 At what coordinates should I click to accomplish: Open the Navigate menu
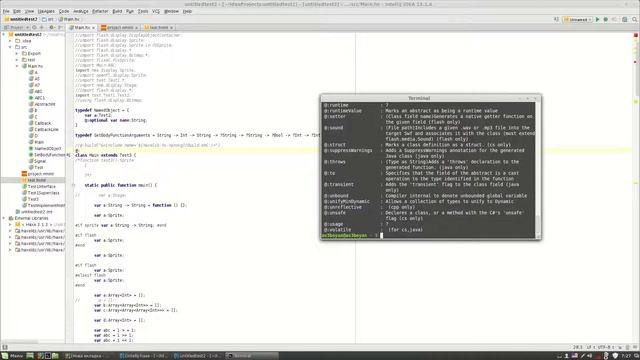click(x=46, y=11)
